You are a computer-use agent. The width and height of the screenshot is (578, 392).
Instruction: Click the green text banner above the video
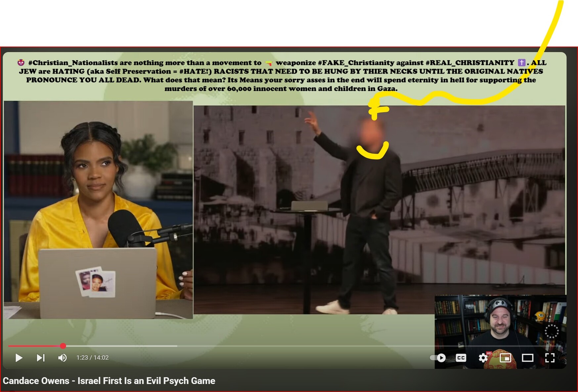(281, 75)
